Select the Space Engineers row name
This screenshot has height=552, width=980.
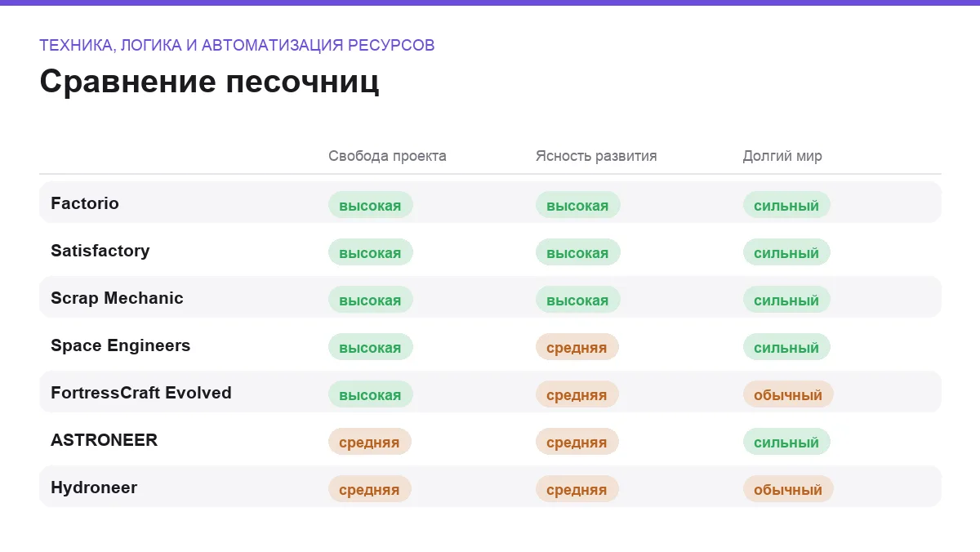click(120, 345)
